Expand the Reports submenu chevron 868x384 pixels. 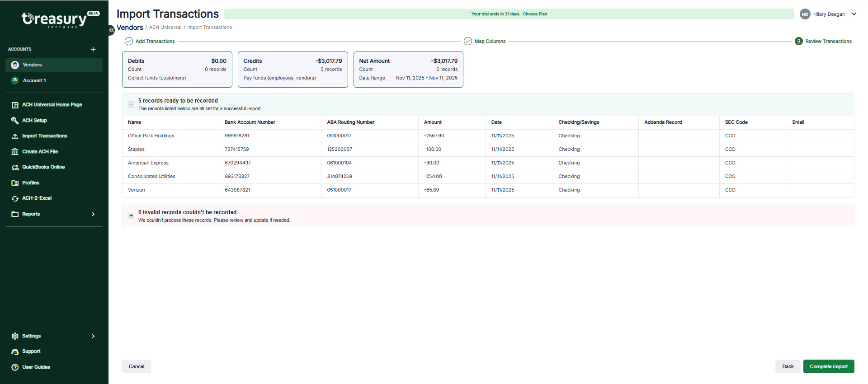pyautogui.click(x=93, y=214)
